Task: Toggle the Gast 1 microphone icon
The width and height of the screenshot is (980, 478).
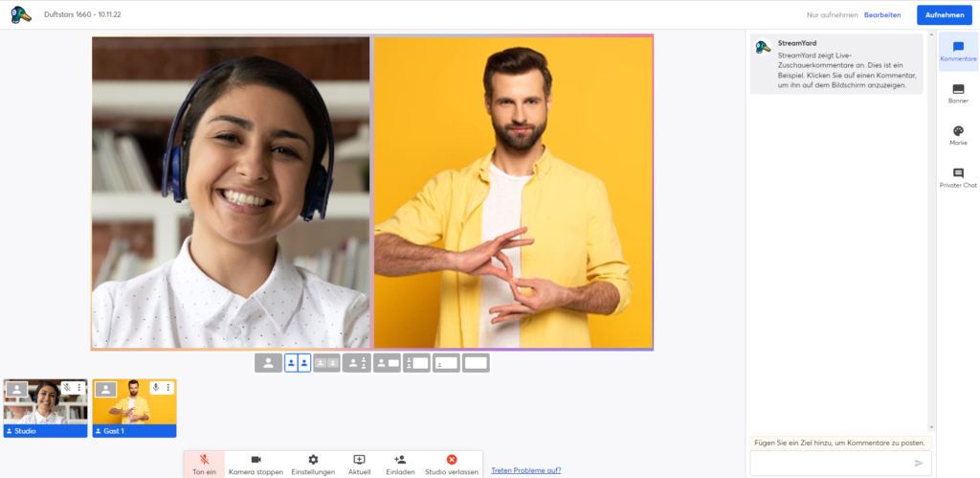Action: pos(156,388)
